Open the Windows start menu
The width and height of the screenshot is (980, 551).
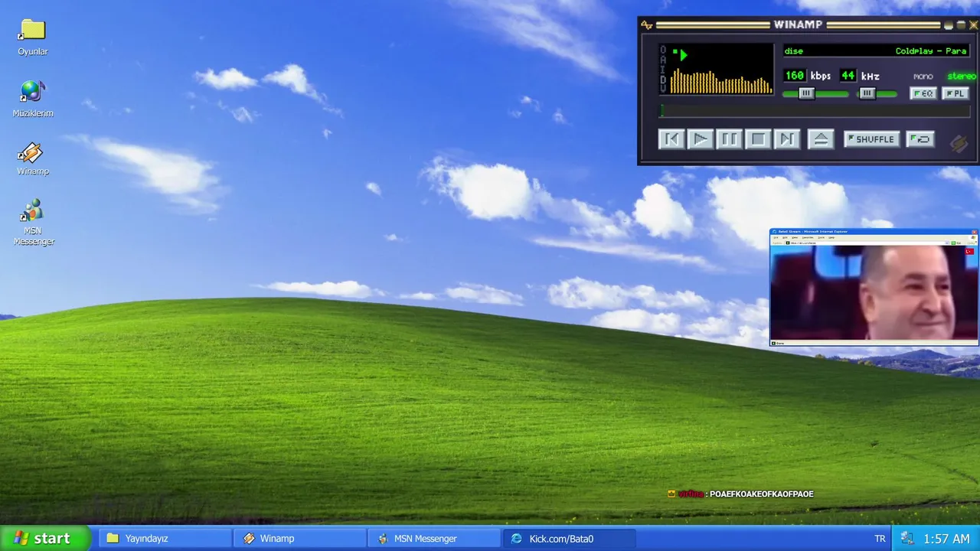[x=44, y=538]
